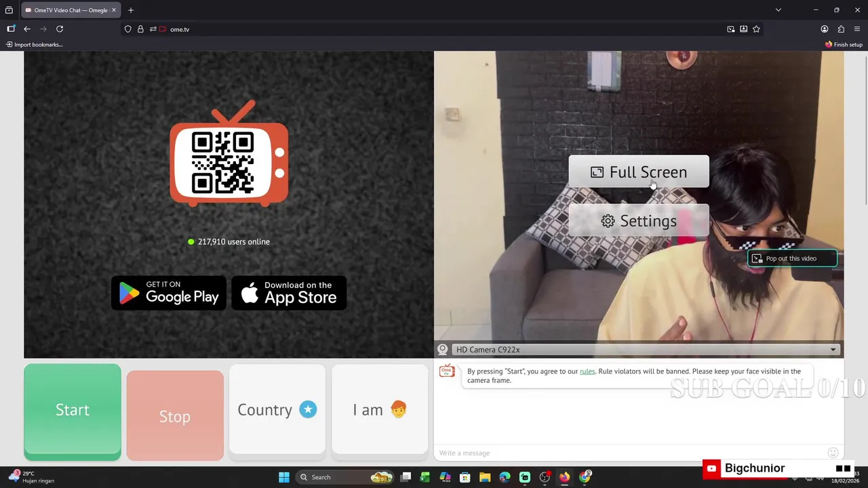
Task: Open the Get it on Google Play badge
Action: [169, 293]
